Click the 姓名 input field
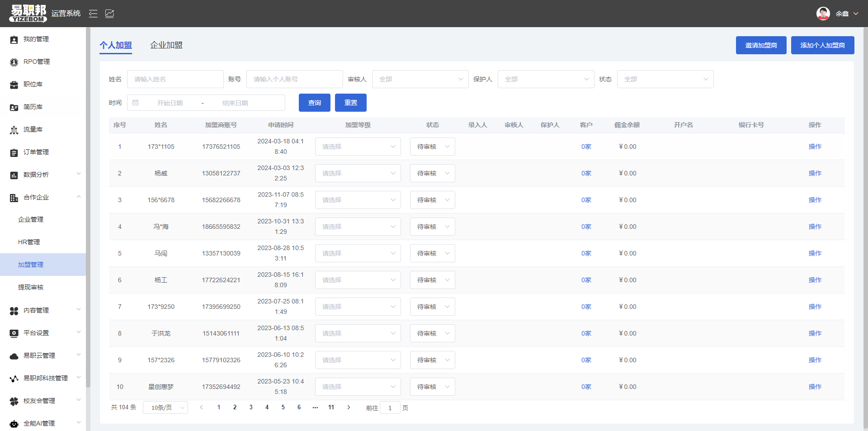The width and height of the screenshot is (868, 431). point(175,79)
